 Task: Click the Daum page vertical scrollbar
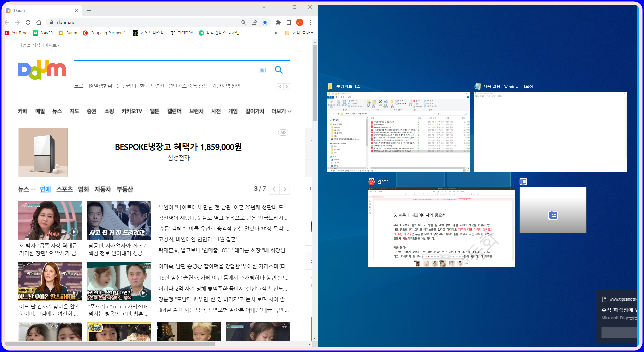(315, 83)
